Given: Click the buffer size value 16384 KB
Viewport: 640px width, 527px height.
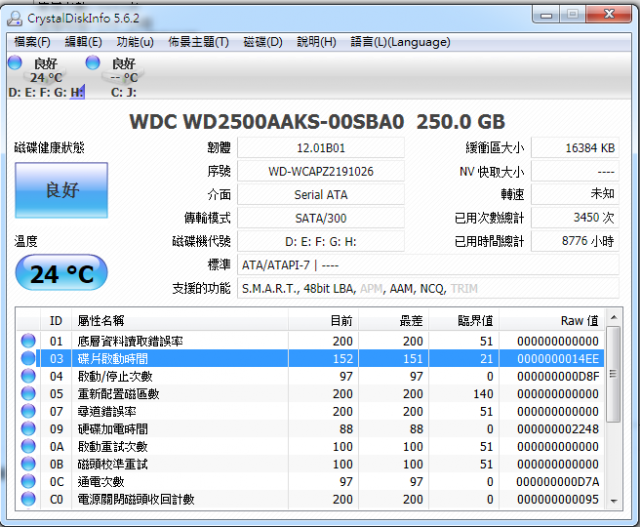Looking at the screenshot, I should click(575, 148).
